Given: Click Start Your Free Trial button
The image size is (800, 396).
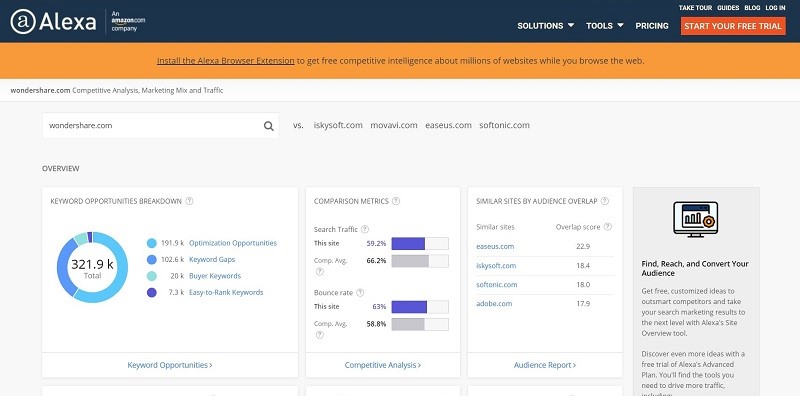Looking at the screenshot, I should coord(733,26).
